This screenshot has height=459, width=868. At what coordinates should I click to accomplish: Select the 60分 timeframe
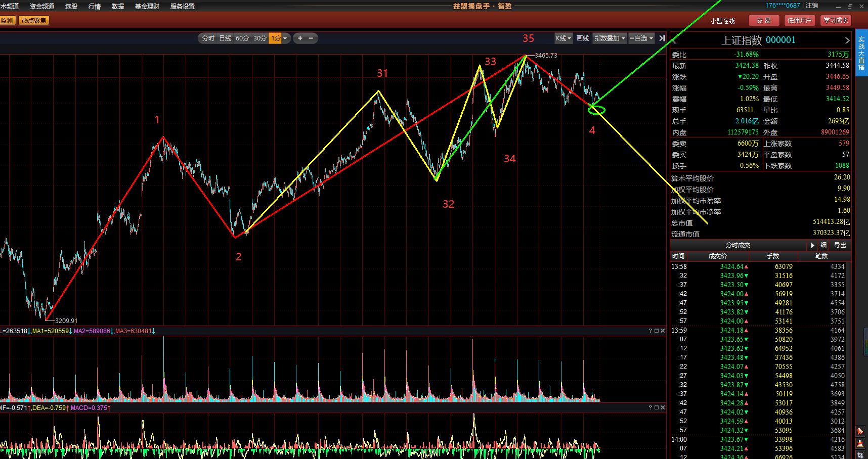click(x=242, y=38)
